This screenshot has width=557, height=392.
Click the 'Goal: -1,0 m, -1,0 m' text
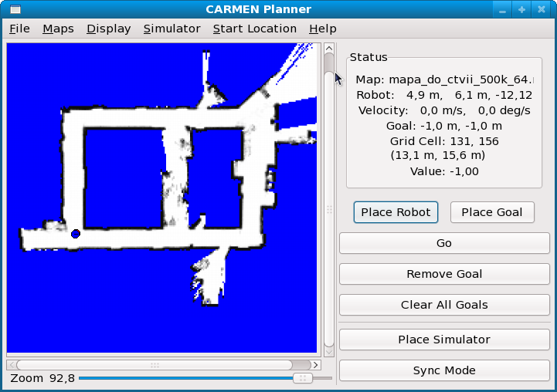pyautogui.click(x=444, y=126)
